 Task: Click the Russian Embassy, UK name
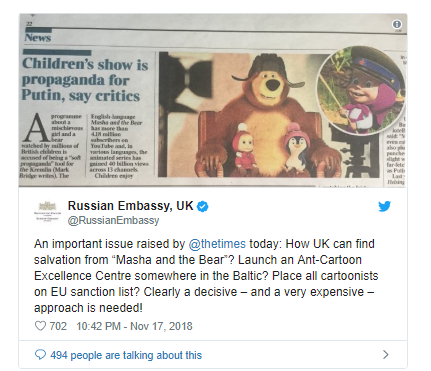tap(130, 206)
